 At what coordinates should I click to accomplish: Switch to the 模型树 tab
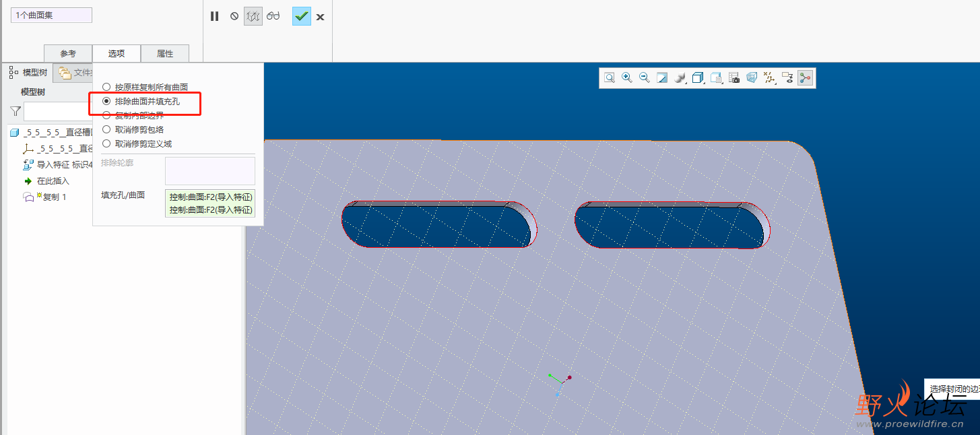click(x=28, y=73)
